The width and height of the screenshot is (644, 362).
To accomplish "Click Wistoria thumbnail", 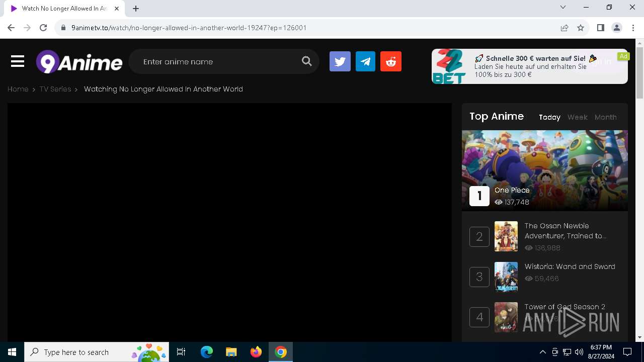I will click(x=506, y=277).
